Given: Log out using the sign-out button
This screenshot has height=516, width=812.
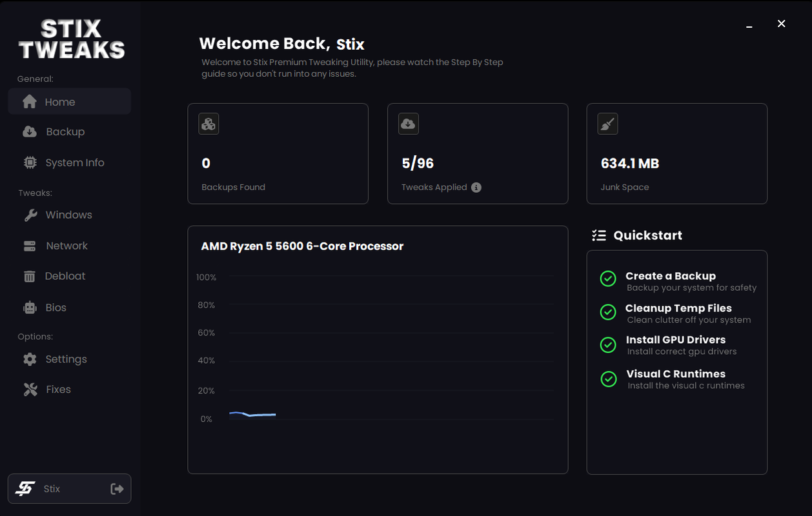Looking at the screenshot, I should tap(117, 488).
